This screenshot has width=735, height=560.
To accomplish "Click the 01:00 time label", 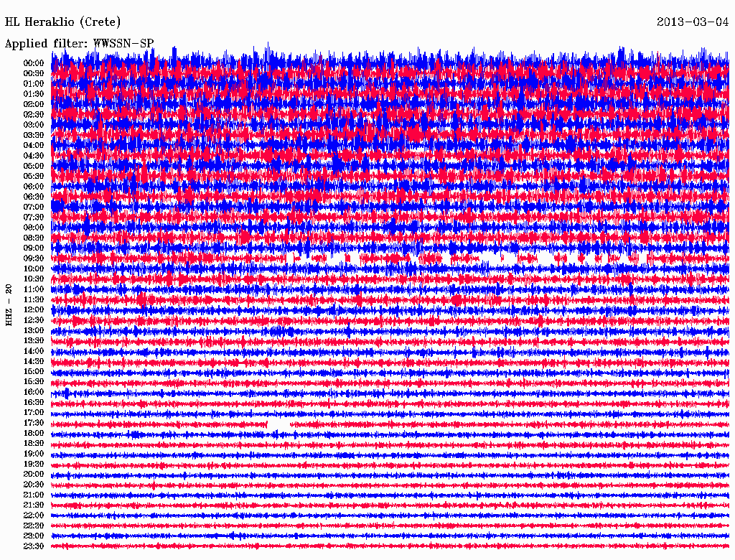I will pos(34,83).
